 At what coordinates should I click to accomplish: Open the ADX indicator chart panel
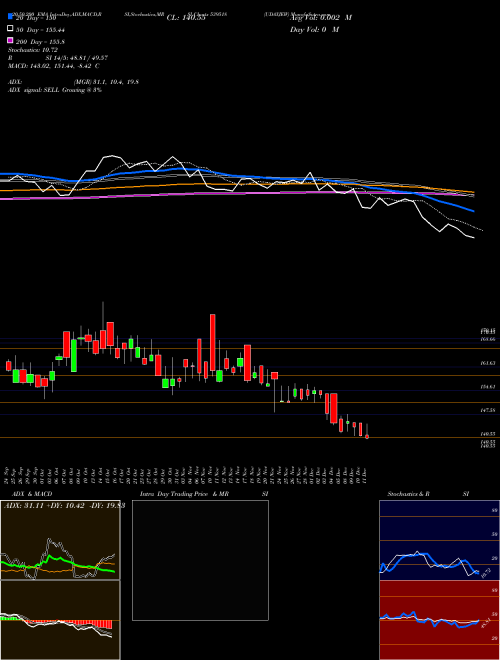coord(60,540)
